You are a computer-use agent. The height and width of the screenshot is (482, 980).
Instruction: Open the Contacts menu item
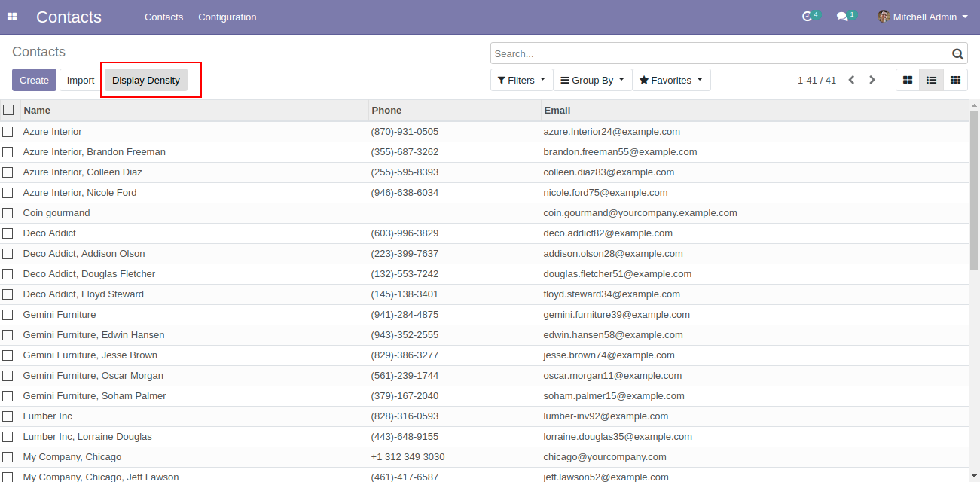[x=163, y=17]
